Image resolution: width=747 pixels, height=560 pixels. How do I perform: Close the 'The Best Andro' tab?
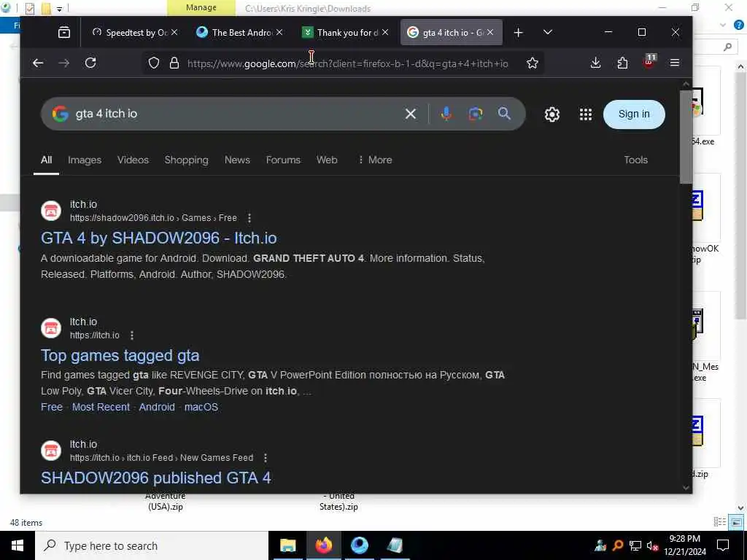tap(279, 32)
